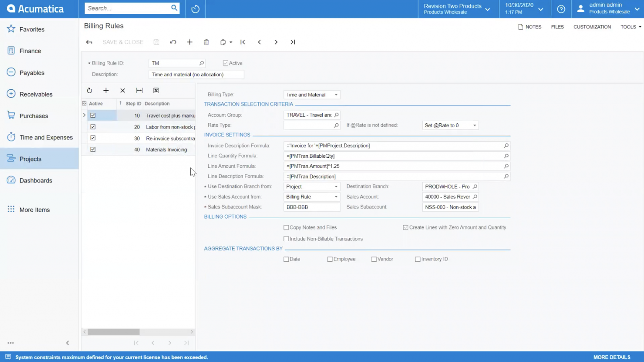This screenshot has height=362, width=644.
Task: Change Use Sales Account from selection
Action: point(335,196)
